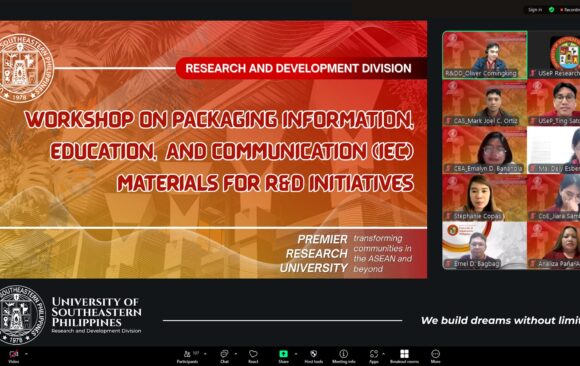
Task: Select USeP_Ting video tile
Action: [554, 103]
